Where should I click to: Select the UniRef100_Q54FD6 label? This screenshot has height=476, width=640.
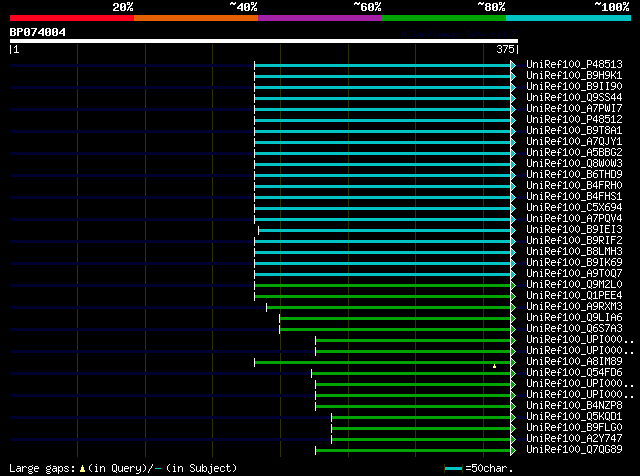[x=574, y=373]
